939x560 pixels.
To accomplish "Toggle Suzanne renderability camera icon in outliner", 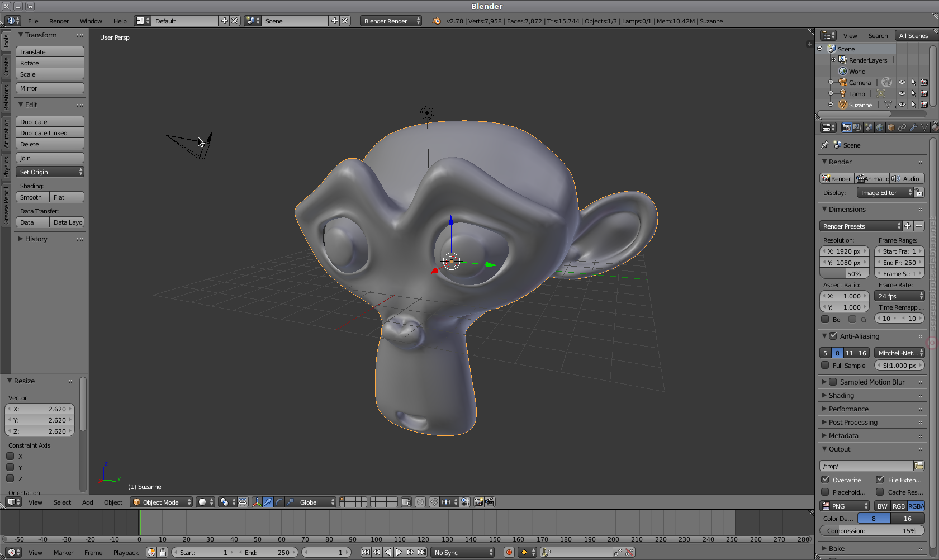I will pos(924,105).
